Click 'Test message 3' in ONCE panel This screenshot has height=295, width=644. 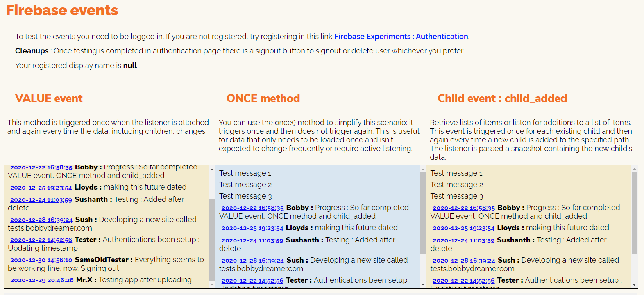(x=245, y=196)
